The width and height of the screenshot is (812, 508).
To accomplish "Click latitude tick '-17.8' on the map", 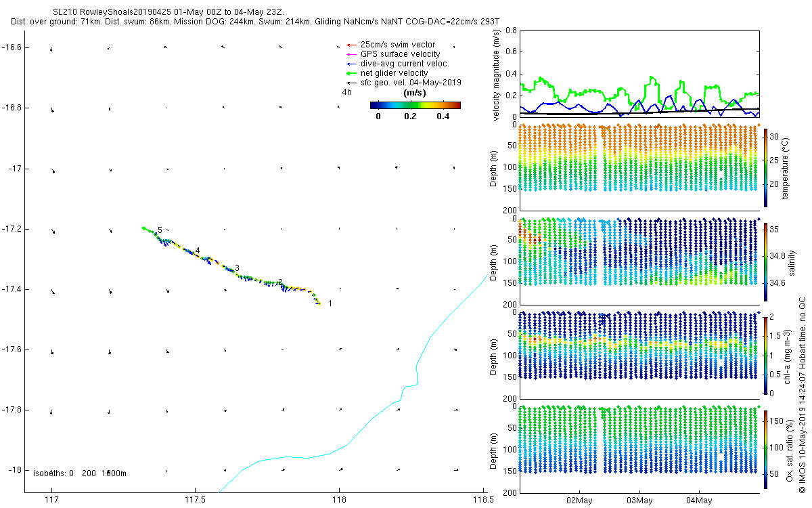I will click(x=13, y=410).
